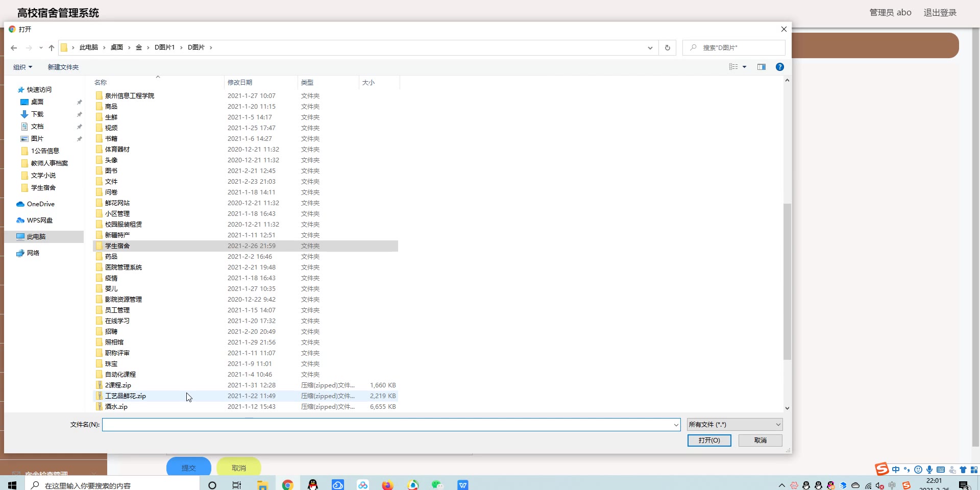Show hidden system tray icons
980x490 pixels.
click(781, 485)
